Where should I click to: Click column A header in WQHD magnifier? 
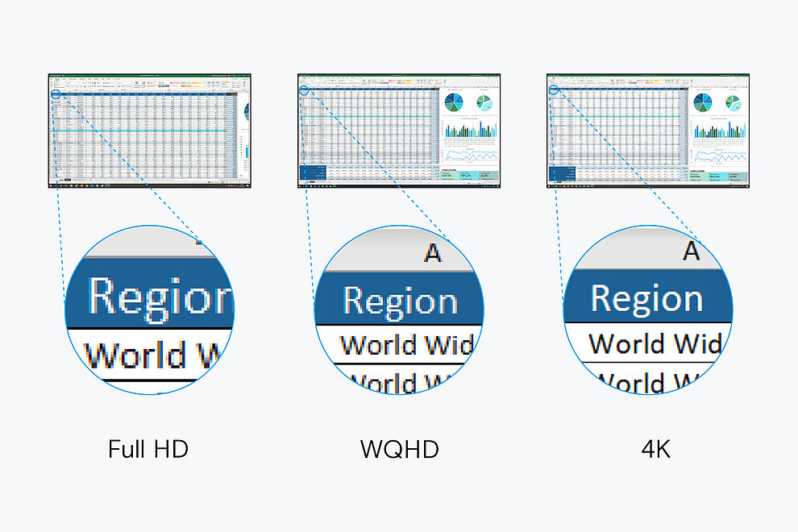[433, 252]
